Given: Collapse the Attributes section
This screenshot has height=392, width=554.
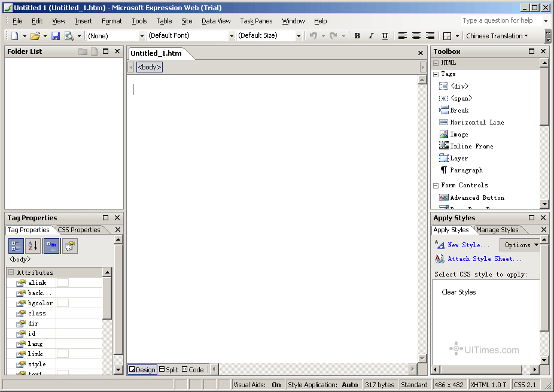Looking at the screenshot, I should pyautogui.click(x=11, y=272).
